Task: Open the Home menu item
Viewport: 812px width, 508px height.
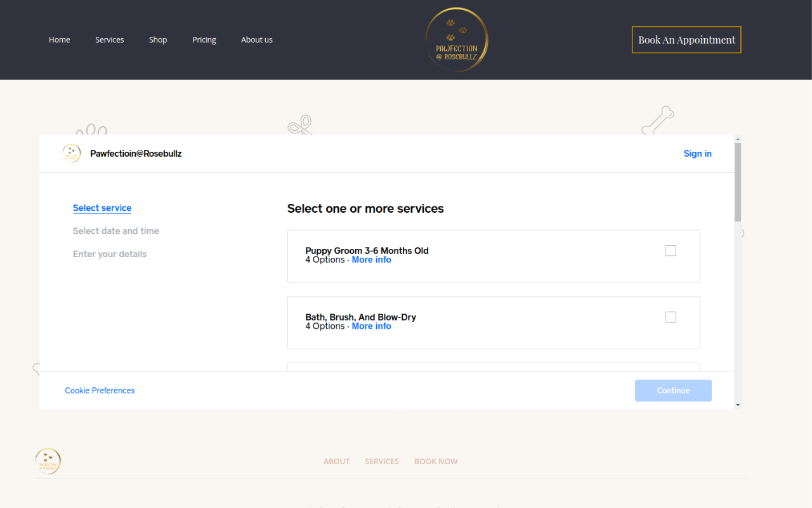Action: coord(60,39)
